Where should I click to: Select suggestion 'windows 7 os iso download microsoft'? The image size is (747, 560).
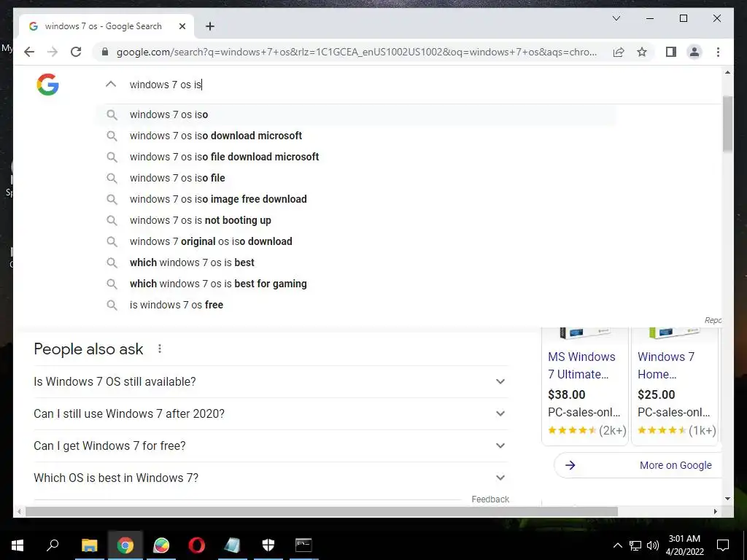(x=356, y=136)
